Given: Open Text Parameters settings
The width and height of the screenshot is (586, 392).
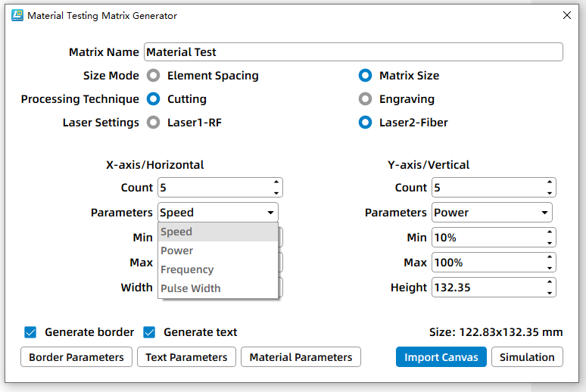Looking at the screenshot, I should 186,357.
